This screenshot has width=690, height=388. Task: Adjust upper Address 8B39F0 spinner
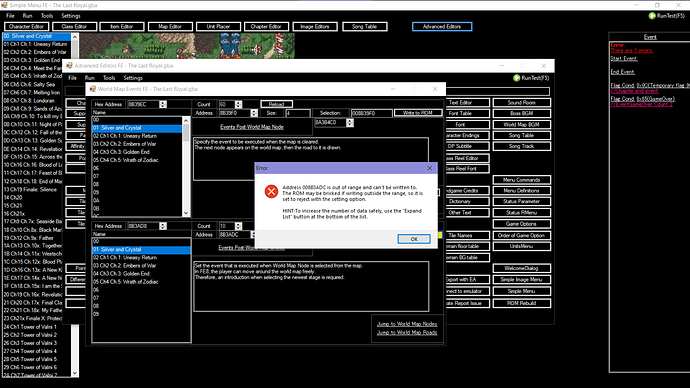click(x=254, y=113)
